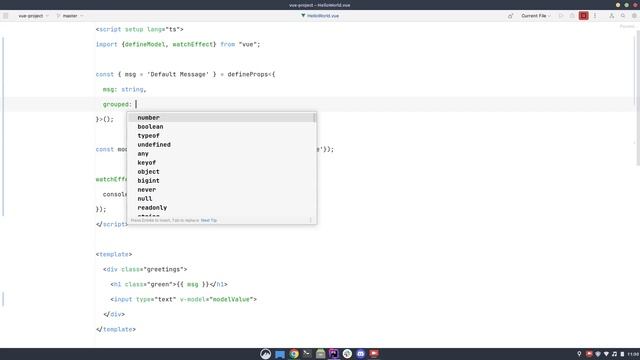Viewport: 640px width, 360px height.
Task: Click the '</template>' closing tag
Action: 116,329
